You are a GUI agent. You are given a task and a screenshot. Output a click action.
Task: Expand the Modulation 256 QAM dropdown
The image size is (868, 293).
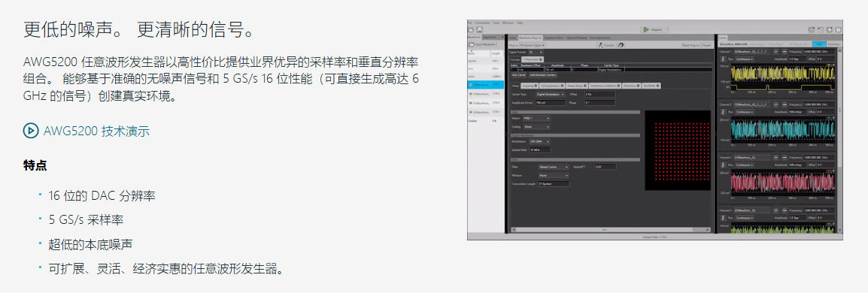539,141
